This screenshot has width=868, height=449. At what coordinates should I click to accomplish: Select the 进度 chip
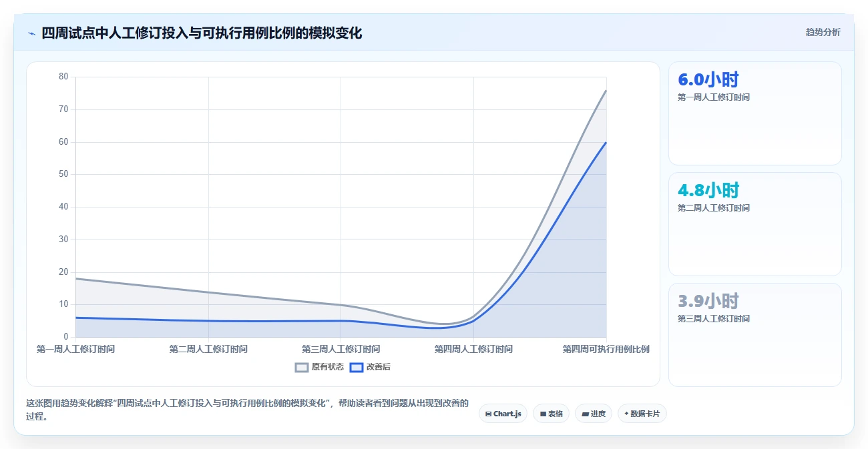[593, 414]
